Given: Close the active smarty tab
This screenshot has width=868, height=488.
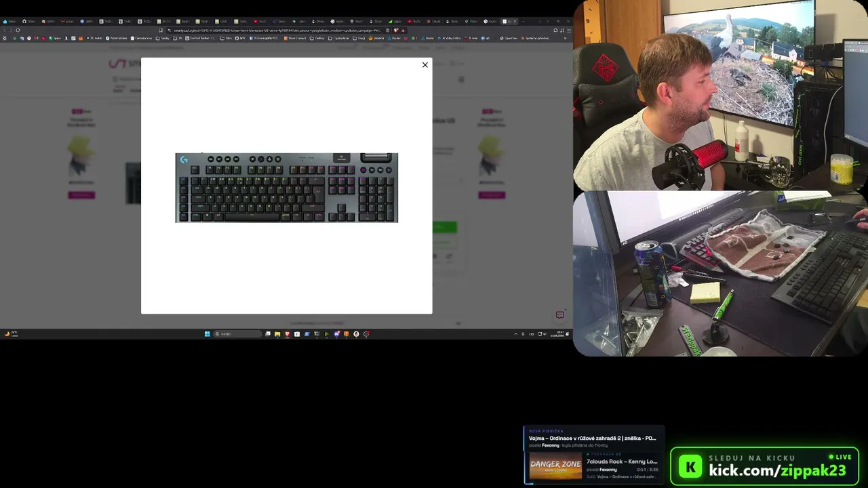Looking at the screenshot, I should [515, 22].
